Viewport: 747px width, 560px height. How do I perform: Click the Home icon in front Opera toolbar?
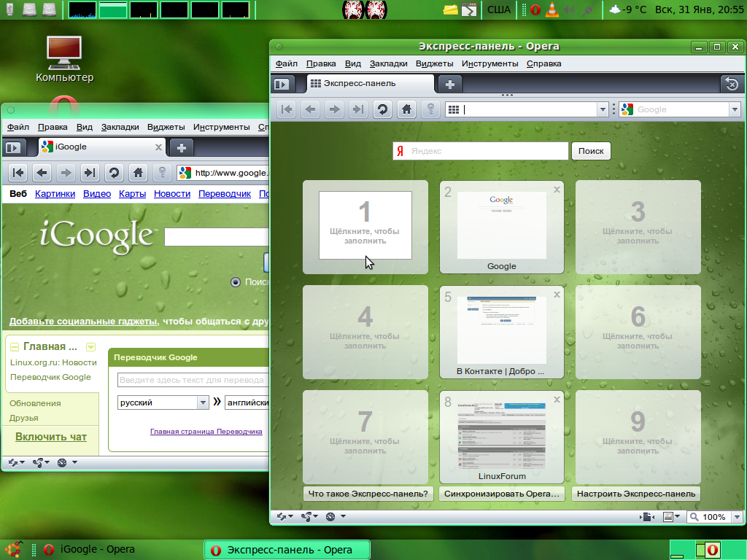click(406, 109)
